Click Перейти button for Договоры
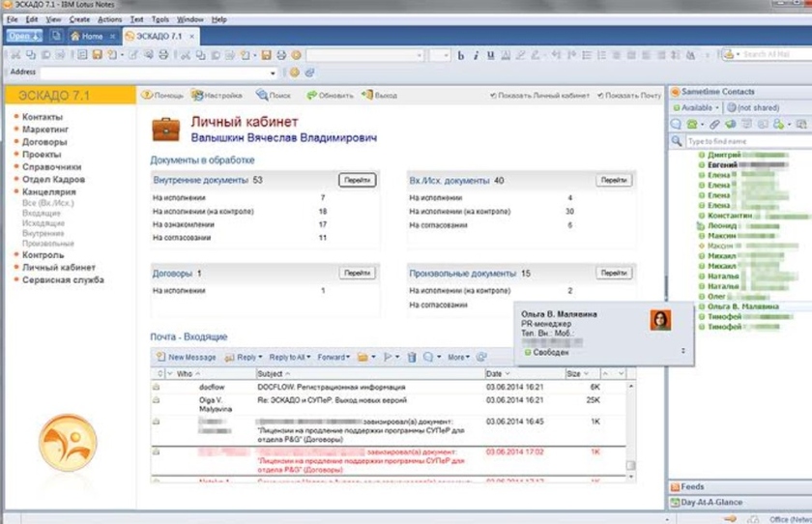This screenshot has width=812, height=524. tap(357, 274)
